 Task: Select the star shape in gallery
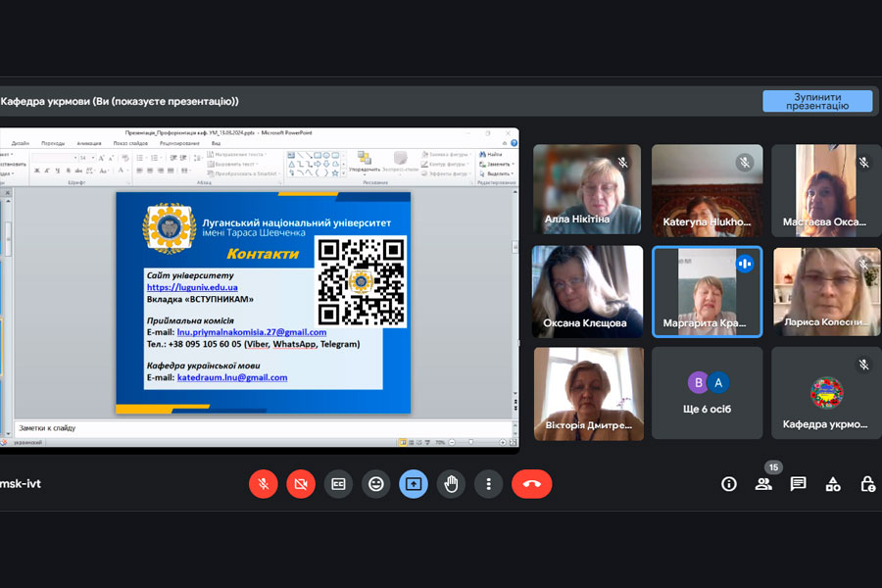point(336,173)
